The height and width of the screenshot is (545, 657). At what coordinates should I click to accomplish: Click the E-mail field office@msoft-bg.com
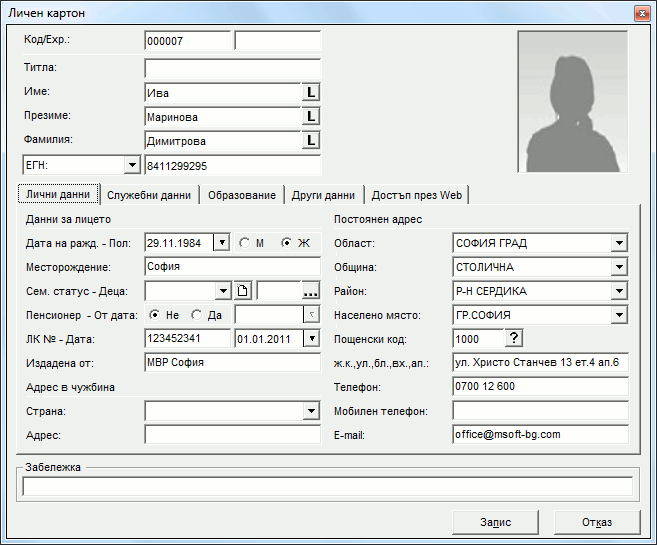[541, 434]
